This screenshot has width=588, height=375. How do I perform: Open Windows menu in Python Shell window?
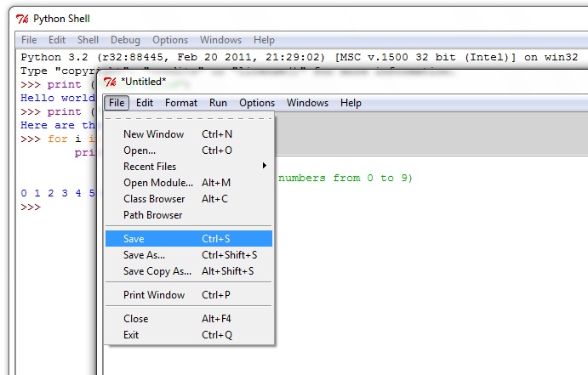(220, 40)
